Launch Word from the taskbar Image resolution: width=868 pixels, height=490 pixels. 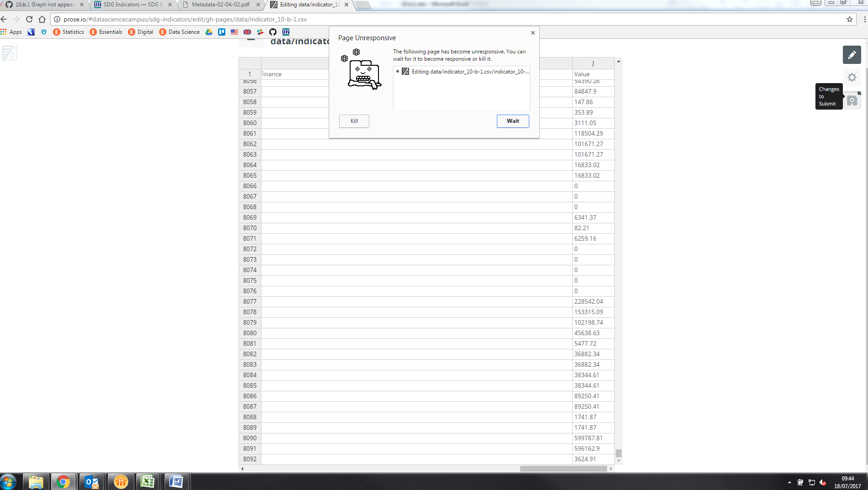click(176, 481)
